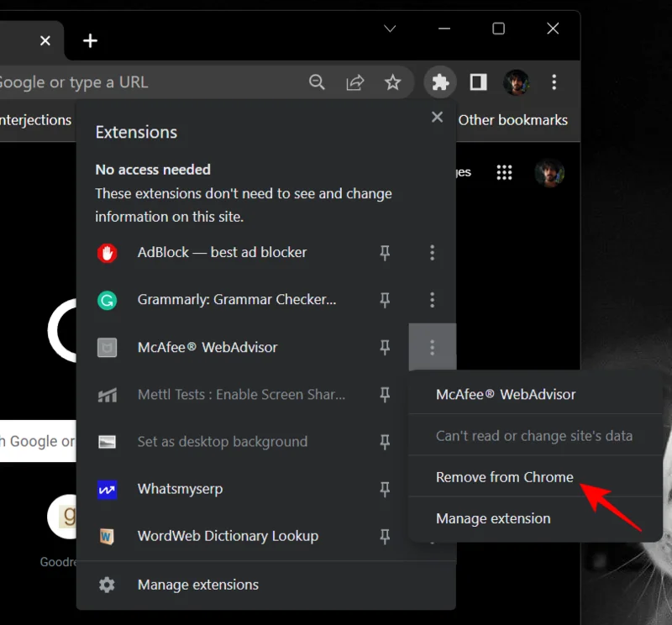Bookmark the page with the star icon
The height and width of the screenshot is (625, 672).
pos(393,82)
